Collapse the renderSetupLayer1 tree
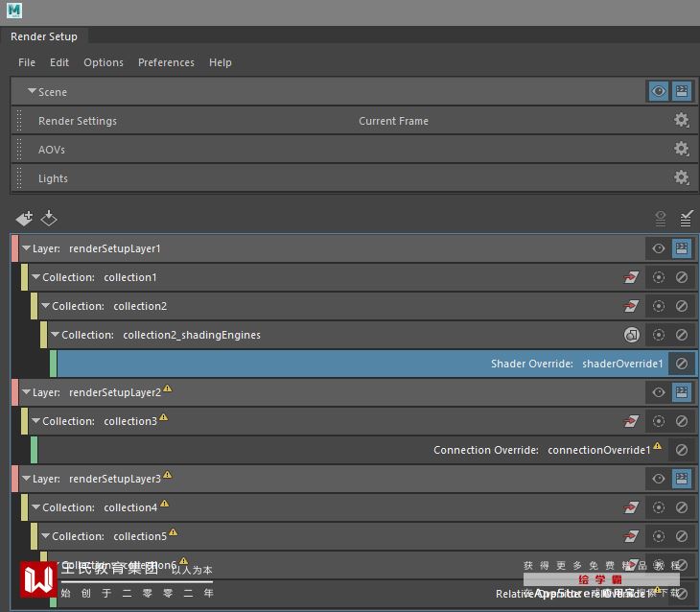Viewport: 700px width, 612px height. tap(26, 247)
